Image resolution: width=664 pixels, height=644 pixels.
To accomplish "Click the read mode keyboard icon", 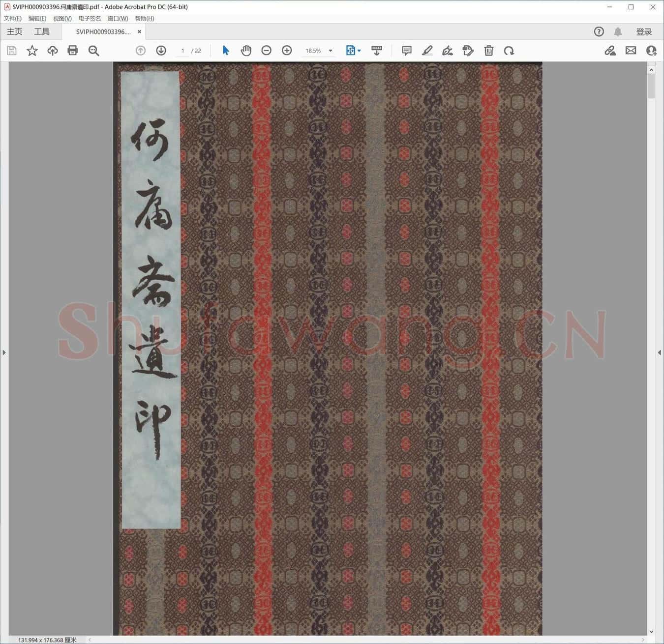I will pyautogui.click(x=377, y=51).
